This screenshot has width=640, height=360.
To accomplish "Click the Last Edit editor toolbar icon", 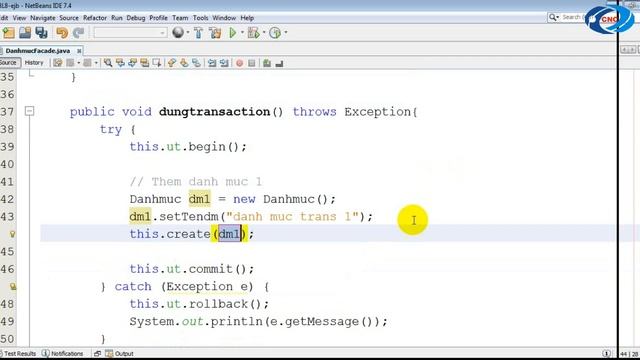I will click(x=58, y=63).
